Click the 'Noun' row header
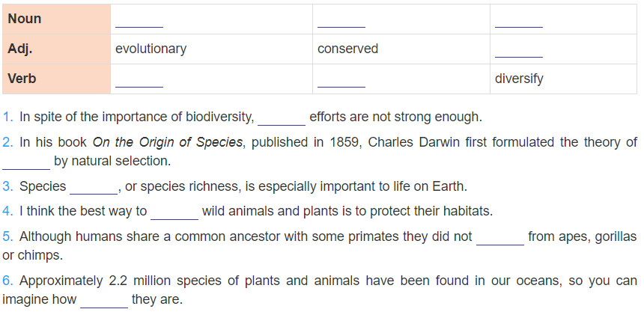This screenshot has height=315, width=644. [x=24, y=19]
